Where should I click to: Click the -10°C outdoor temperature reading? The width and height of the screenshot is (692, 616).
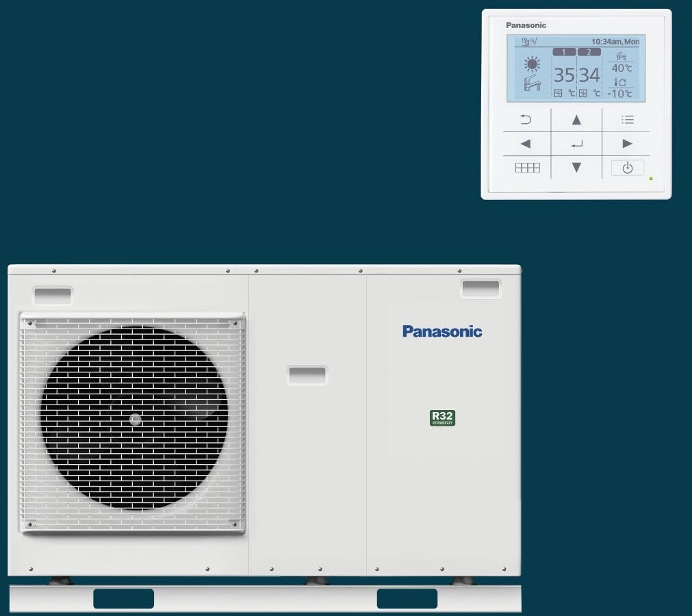pos(620,94)
